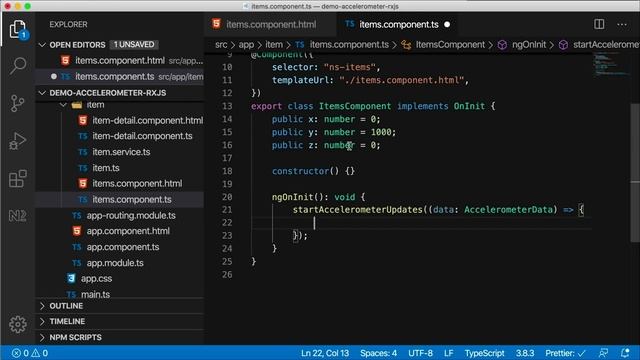640x360 pixels.
Task: Click the feedback icon in status bar
Action: click(603, 353)
